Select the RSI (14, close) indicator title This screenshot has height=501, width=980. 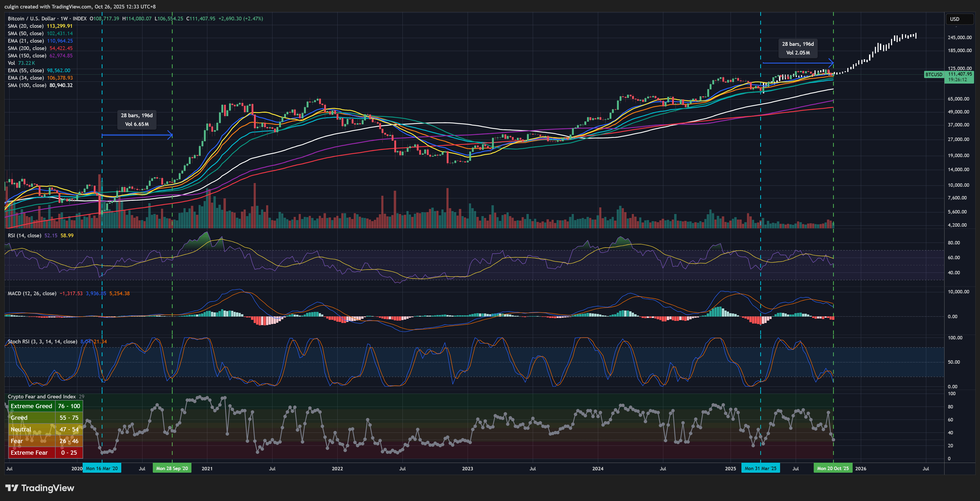coord(24,235)
